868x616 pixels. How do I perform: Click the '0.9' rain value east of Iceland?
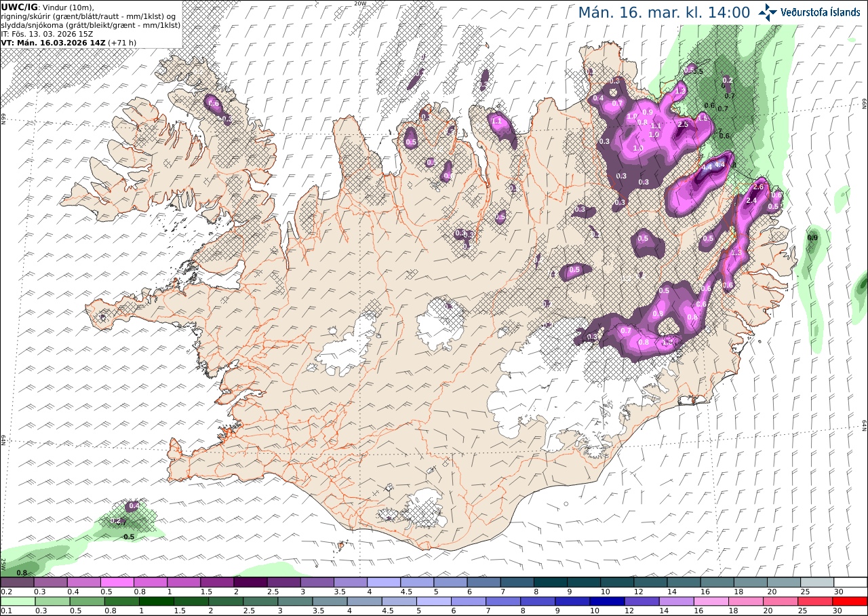(812, 237)
